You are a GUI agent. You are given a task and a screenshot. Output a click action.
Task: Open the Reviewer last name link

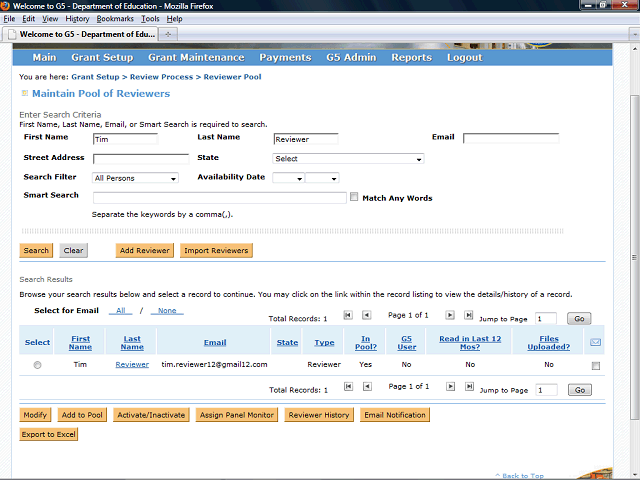[x=132, y=365]
